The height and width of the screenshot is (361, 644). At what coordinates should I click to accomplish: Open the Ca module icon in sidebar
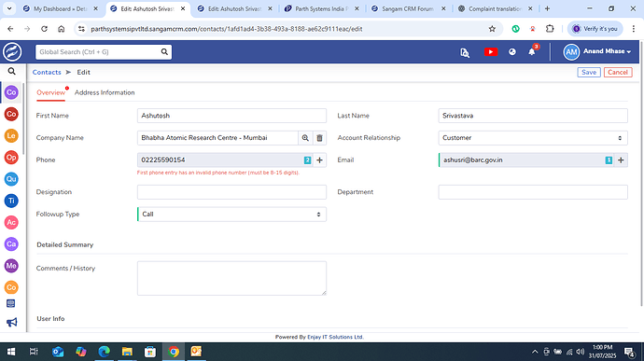pyautogui.click(x=11, y=244)
